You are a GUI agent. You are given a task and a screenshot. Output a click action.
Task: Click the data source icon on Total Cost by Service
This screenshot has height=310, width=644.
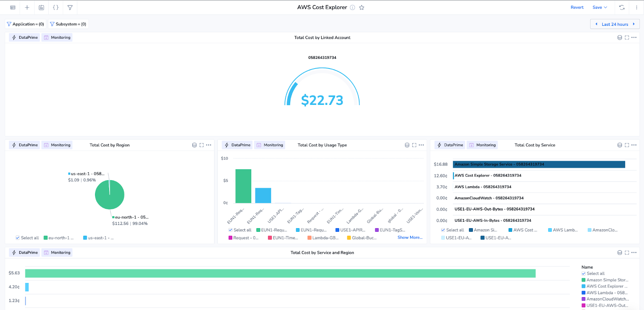(620, 145)
